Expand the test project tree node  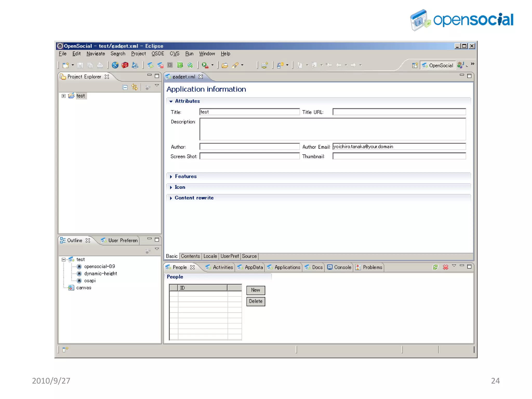point(64,96)
